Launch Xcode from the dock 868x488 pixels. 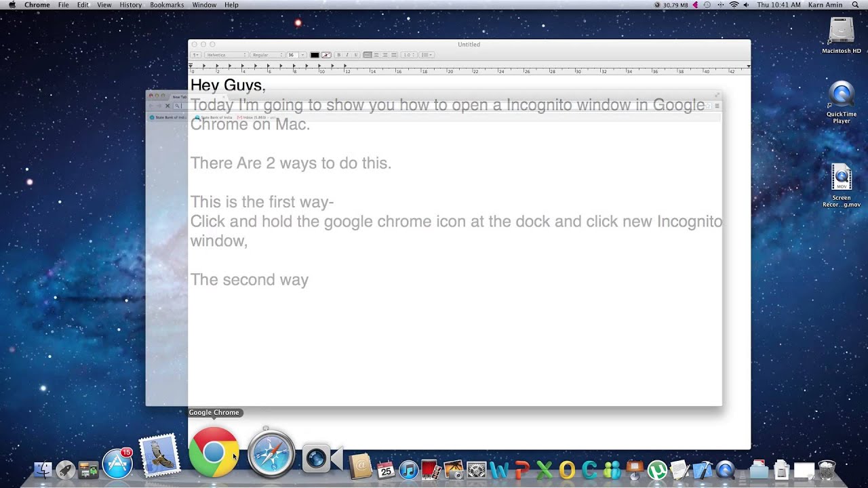coord(703,470)
